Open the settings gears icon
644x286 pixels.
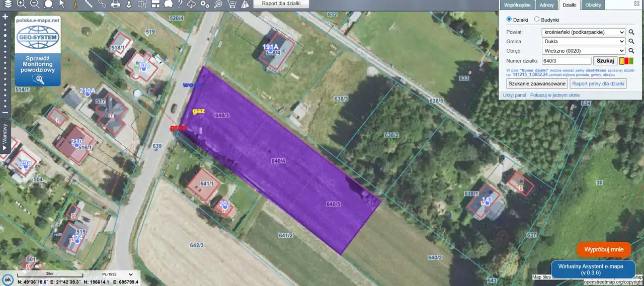(204, 5)
